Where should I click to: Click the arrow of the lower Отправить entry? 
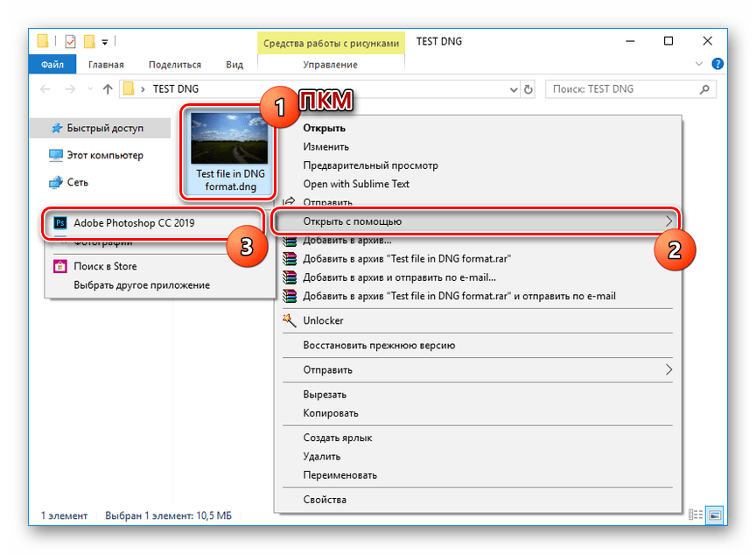click(x=668, y=370)
